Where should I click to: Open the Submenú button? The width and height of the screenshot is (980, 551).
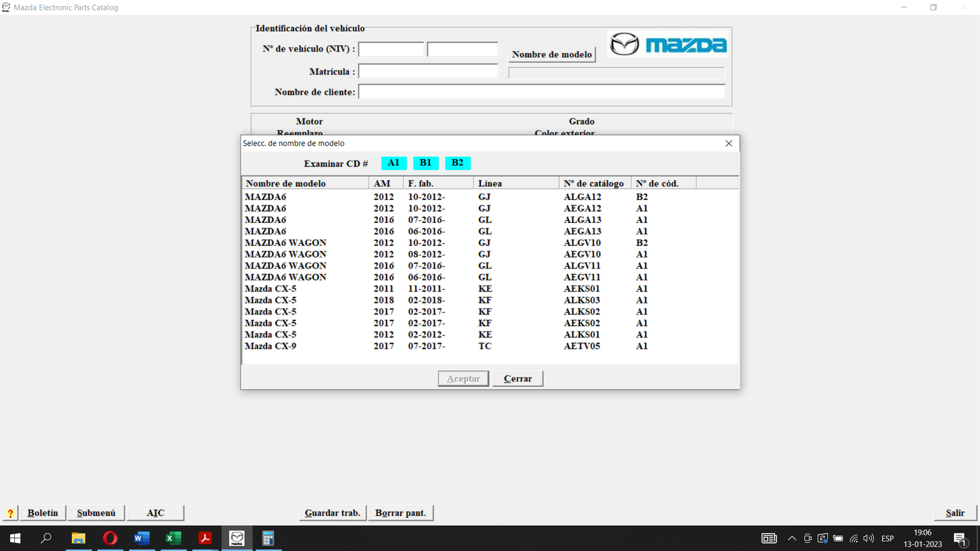(x=96, y=513)
